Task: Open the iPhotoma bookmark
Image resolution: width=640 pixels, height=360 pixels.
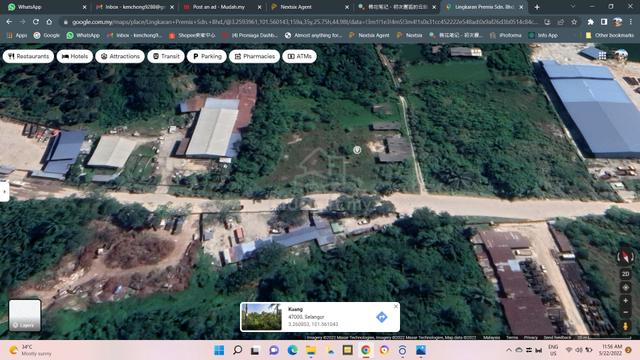Action: tap(506, 36)
